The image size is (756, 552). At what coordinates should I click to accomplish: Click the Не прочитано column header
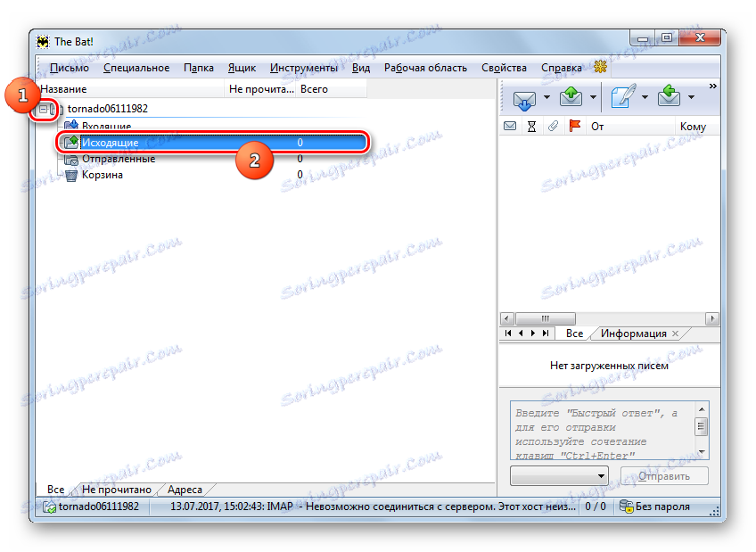(261, 89)
